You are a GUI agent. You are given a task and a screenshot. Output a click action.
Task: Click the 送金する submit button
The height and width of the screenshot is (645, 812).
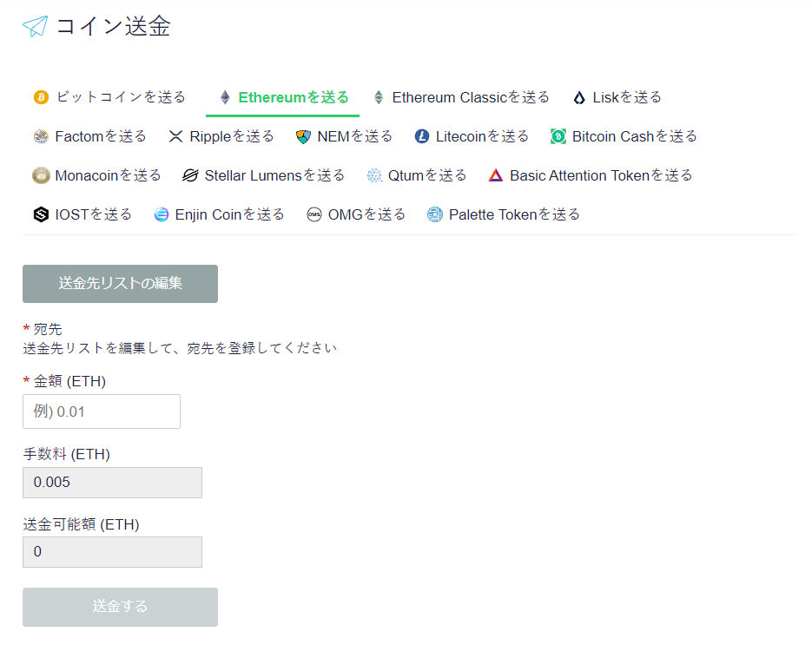click(120, 607)
